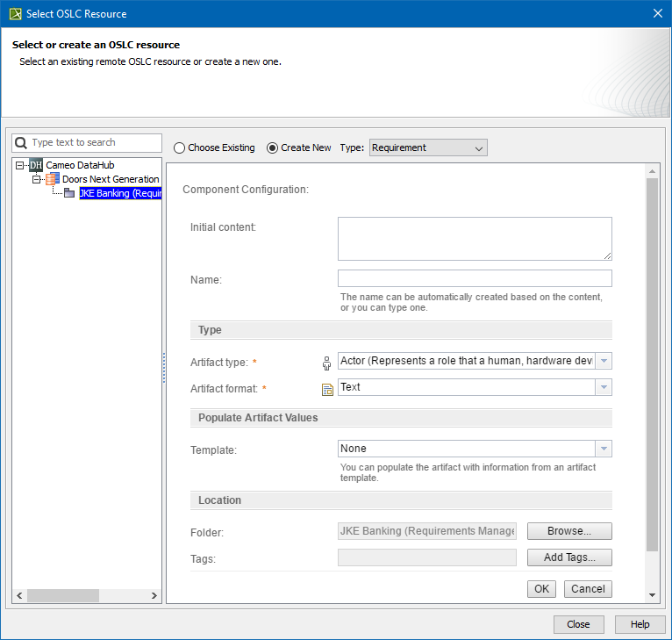Click the Tags field
This screenshot has width=672, height=640.
[x=427, y=557]
